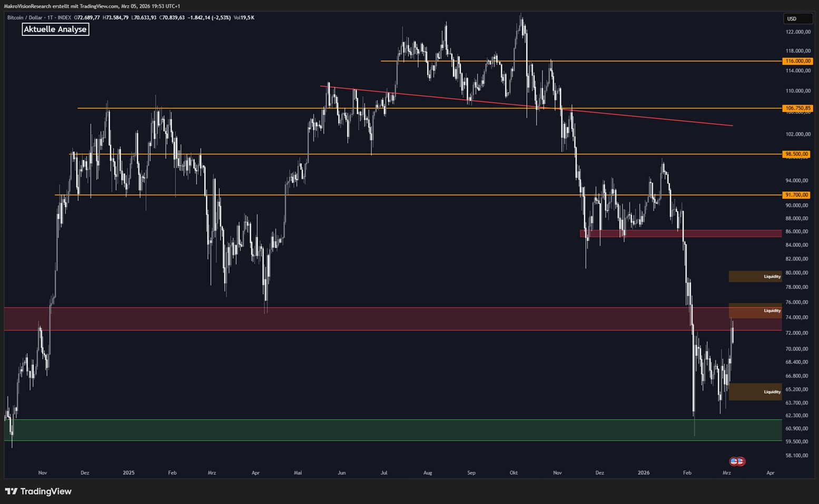Click the 91.700,00 price level label
Screen dimensions: 819x504
[797, 195]
